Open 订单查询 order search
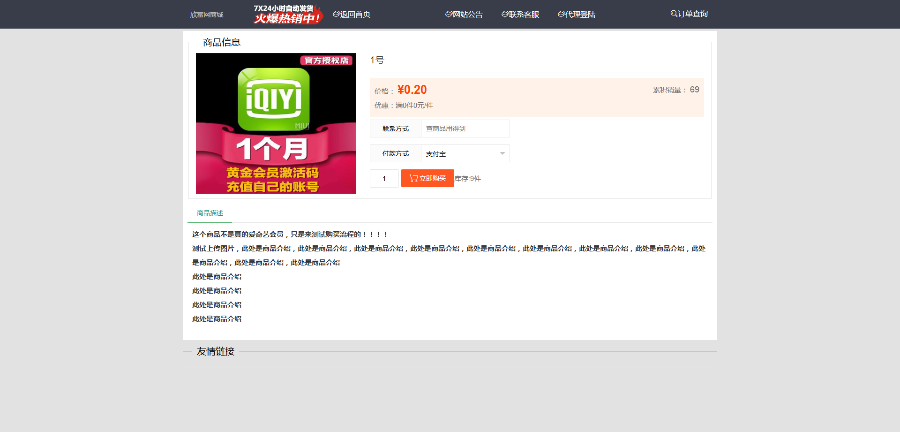 pyautogui.click(x=689, y=14)
